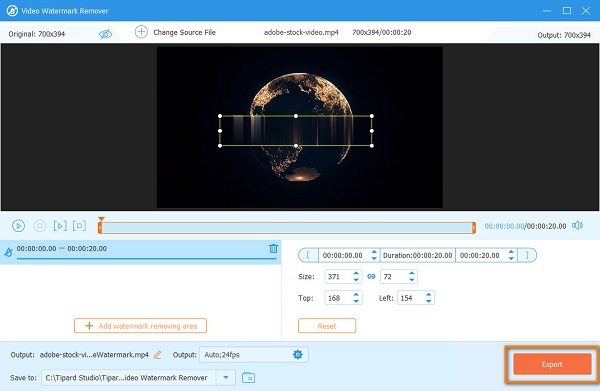Click top-center handle of watermark selection box
Viewport: 600px width, 391px height.
coord(296,116)
